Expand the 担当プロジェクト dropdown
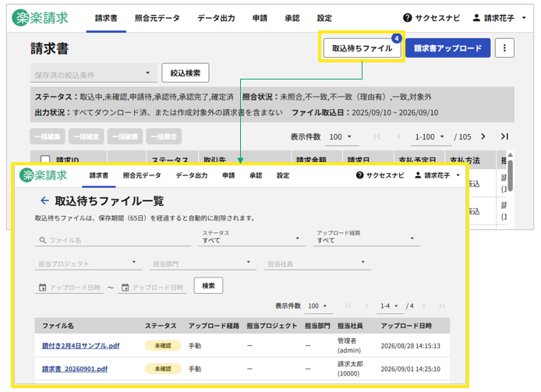 88,263
